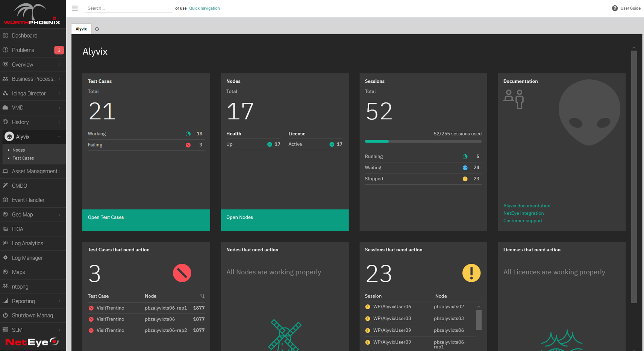Select the Alyvix tab
The image size is (644, 351).
click(81, 29)
